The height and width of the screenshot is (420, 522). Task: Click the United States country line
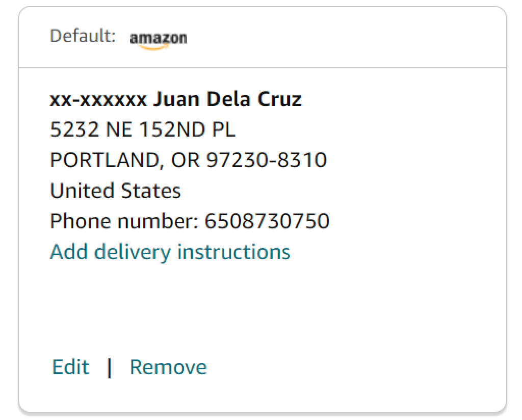(115, 191)
